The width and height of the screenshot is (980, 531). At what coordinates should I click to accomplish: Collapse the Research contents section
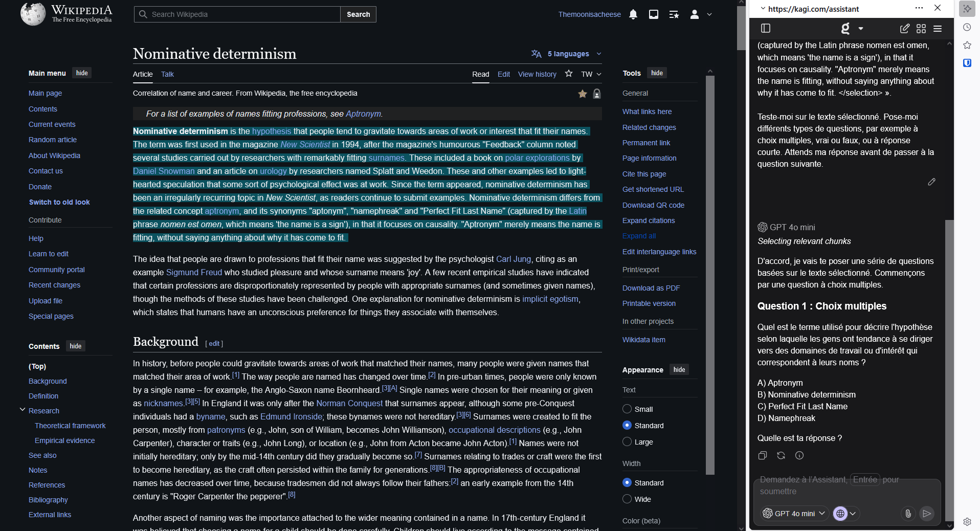pyautogui.click(x=23, y=410)
